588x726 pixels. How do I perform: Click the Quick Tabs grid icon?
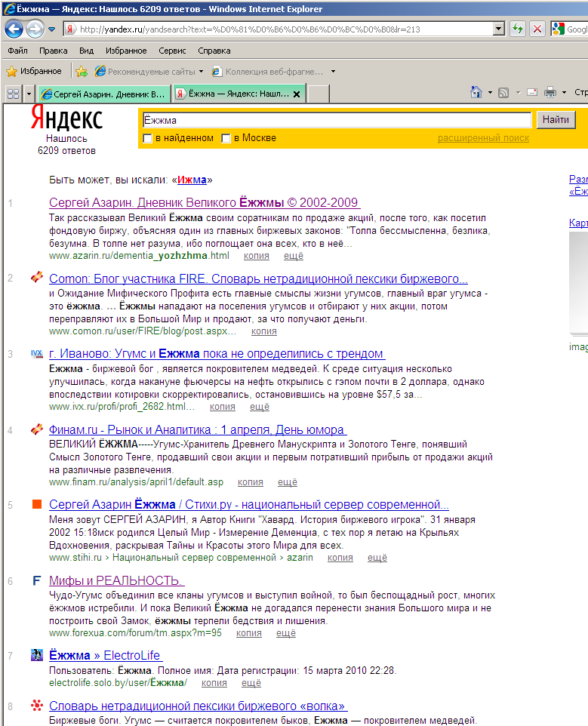(13, 94)
